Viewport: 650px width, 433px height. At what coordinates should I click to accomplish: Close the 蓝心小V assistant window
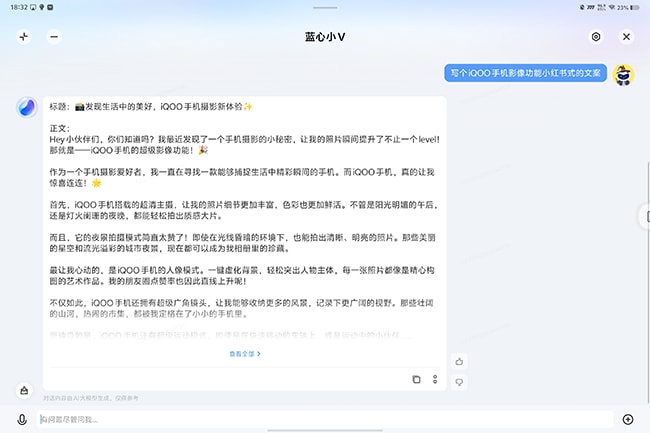(626, 37)
